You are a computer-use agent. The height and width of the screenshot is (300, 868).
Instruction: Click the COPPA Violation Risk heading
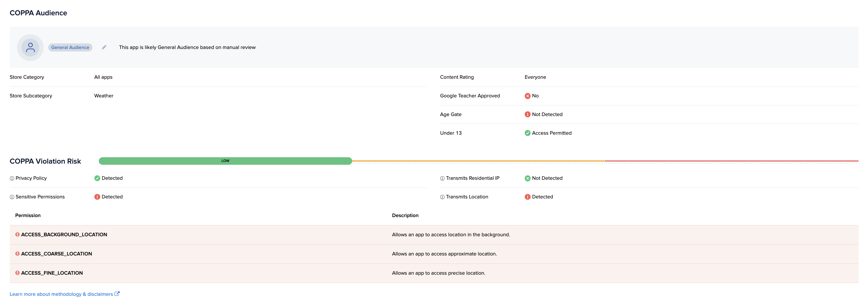tap(45, 161)
